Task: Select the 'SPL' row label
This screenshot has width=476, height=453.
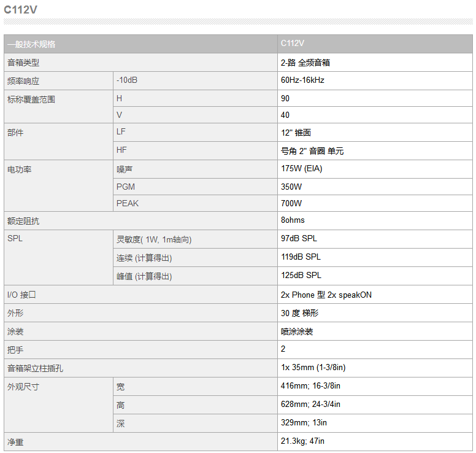Action: pyautogui.click(x=15, y=239)
